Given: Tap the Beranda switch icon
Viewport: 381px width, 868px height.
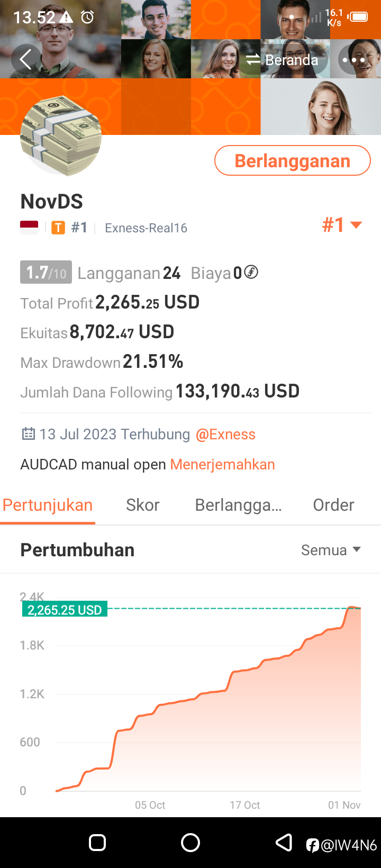Looking at the screenshot, I should pyautogui.click(x=253, y=60).
